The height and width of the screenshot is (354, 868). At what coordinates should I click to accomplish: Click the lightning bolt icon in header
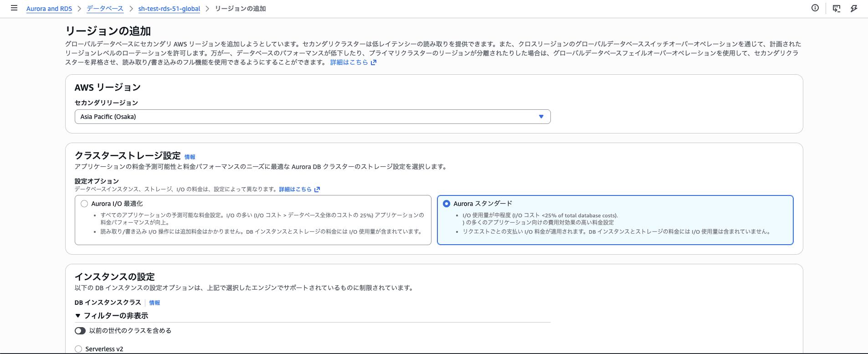point(854,8)
